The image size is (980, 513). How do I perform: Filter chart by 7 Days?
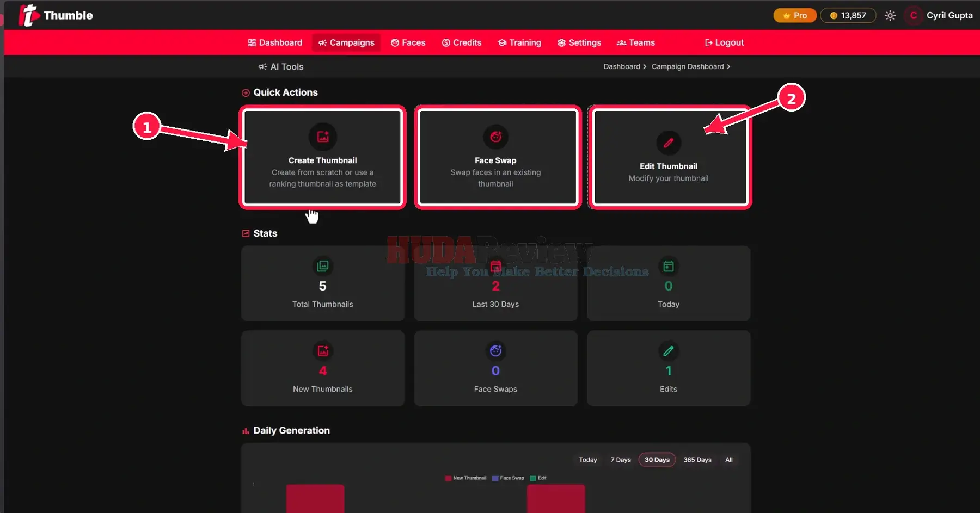pyautogui.click(x=621, y=460)
